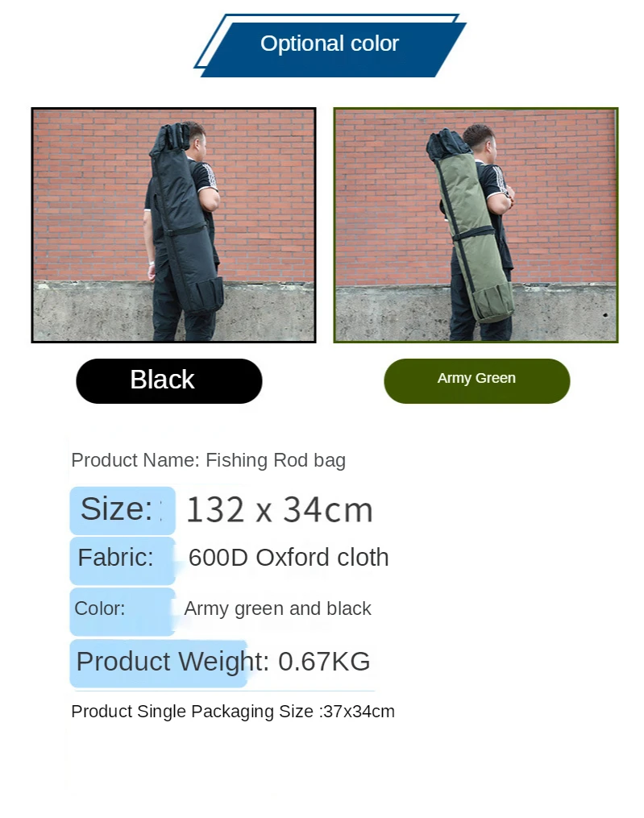The width and height of the screenshot is (644, 818).
Task: Click the Product Weight label
Action: pyautogui.click(x=172, y=662)
